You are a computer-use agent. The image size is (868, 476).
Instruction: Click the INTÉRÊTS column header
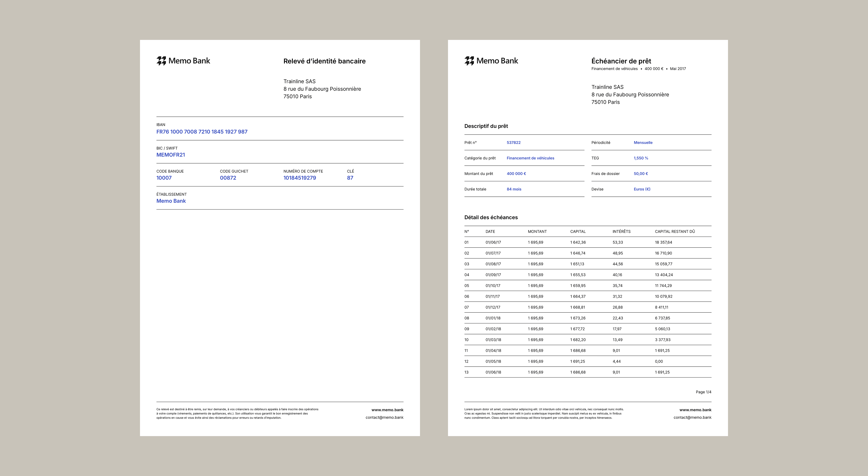click(621, 231)
